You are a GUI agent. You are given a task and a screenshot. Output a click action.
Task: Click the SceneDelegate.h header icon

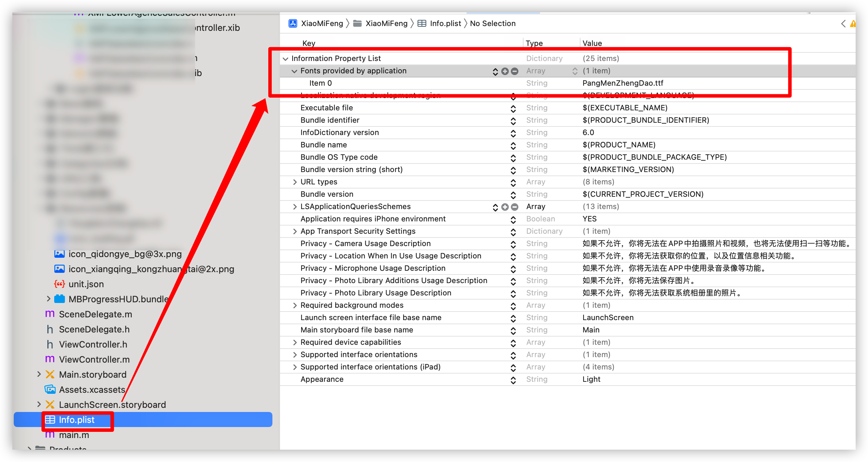click(50, 329)
